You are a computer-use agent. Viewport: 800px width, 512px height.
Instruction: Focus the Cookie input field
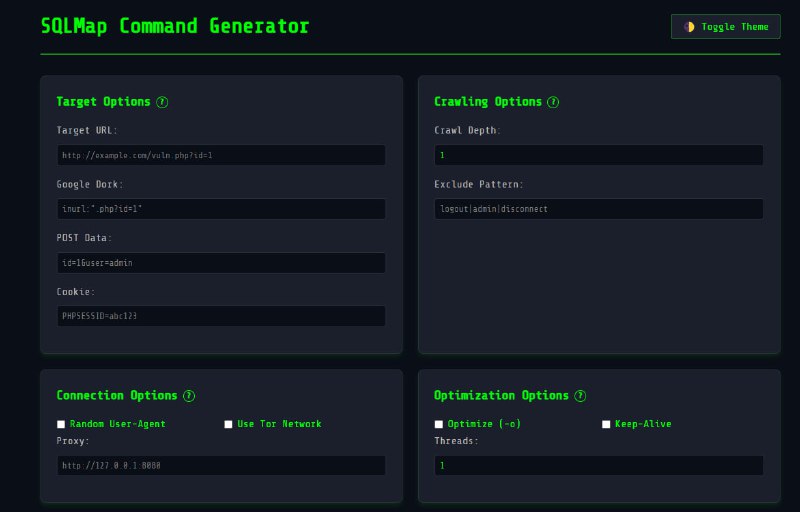[x=221, y=316]
